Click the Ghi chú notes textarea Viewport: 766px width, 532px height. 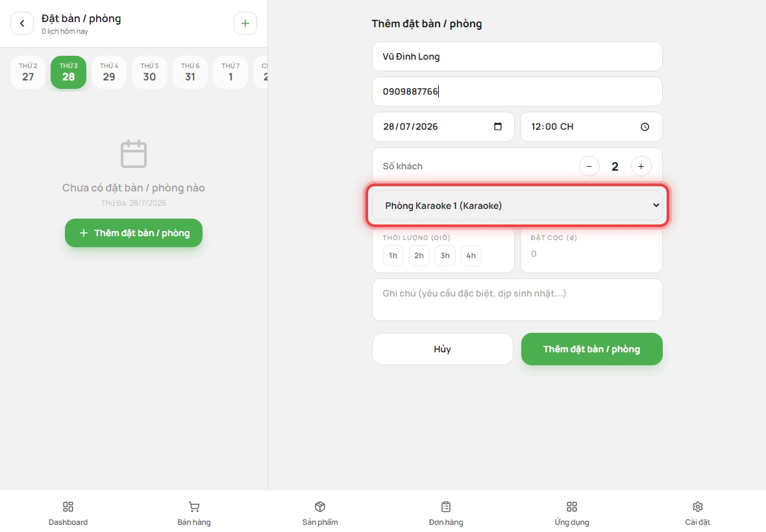click(517, 300)
